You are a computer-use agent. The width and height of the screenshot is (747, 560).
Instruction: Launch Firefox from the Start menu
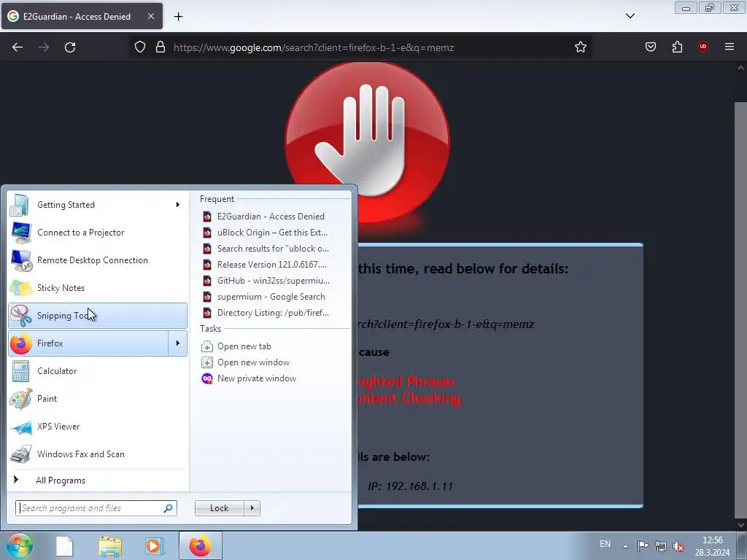pyautogui.click(x=88, y=343)
